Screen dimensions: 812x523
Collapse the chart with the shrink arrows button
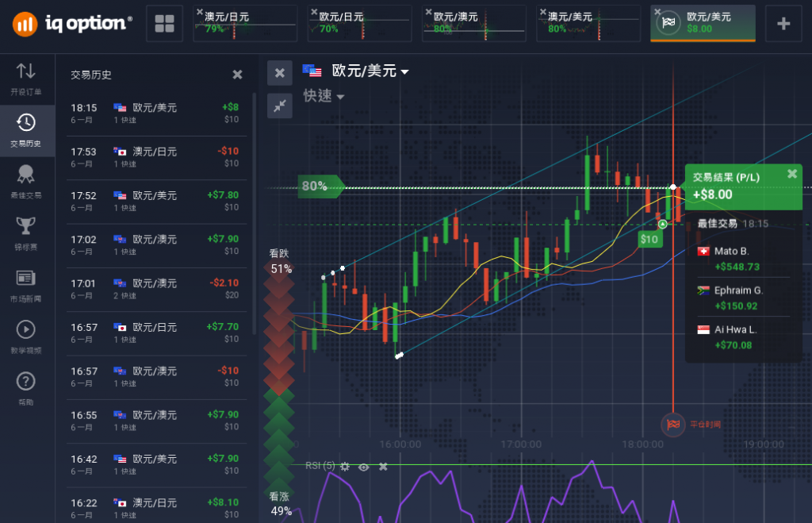279,106
